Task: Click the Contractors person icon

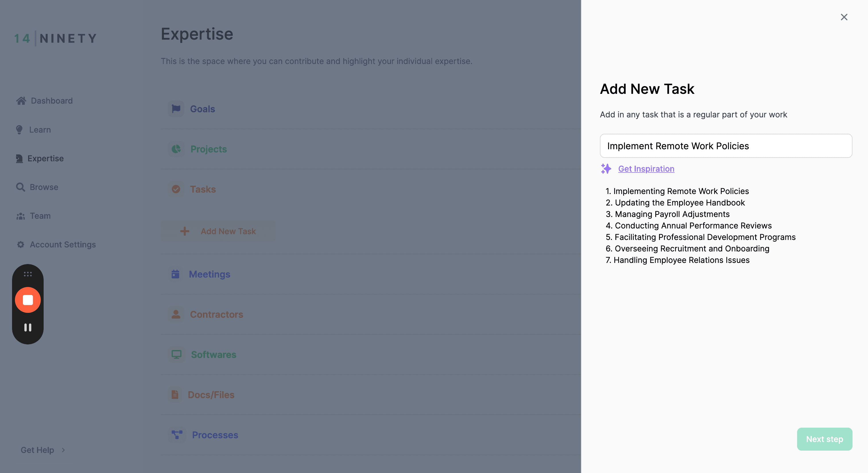Action: coord(176,314)
